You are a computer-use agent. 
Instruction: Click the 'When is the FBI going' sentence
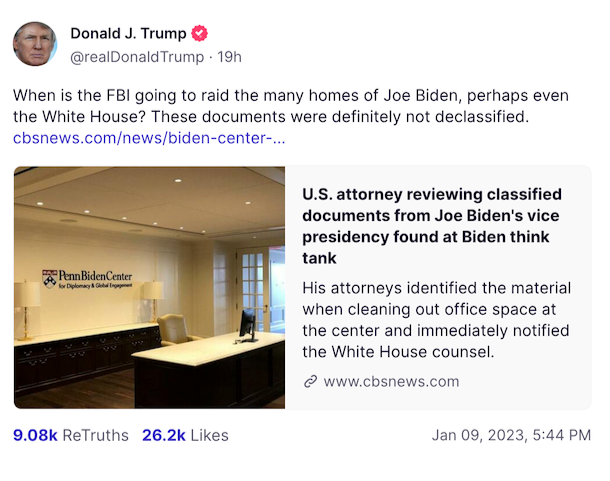290,96
